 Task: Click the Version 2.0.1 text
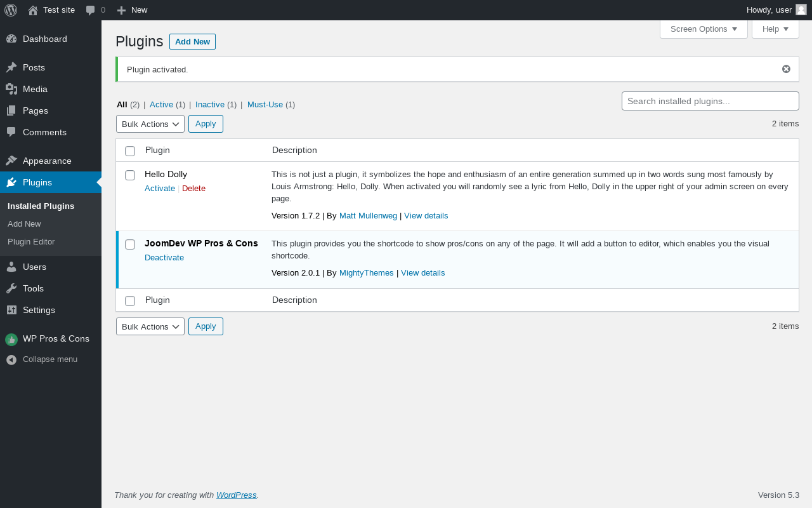pyautogui.click(x=296, y=273)
